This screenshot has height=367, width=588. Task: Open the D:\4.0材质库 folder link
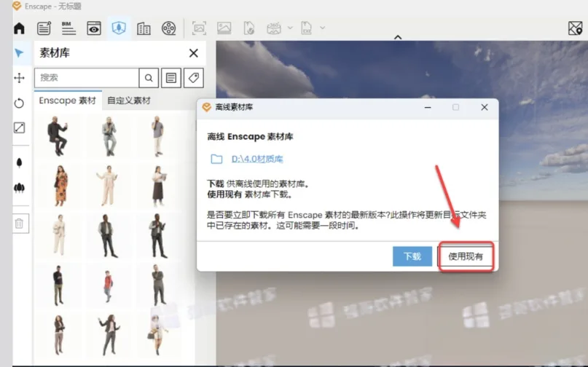257,159
